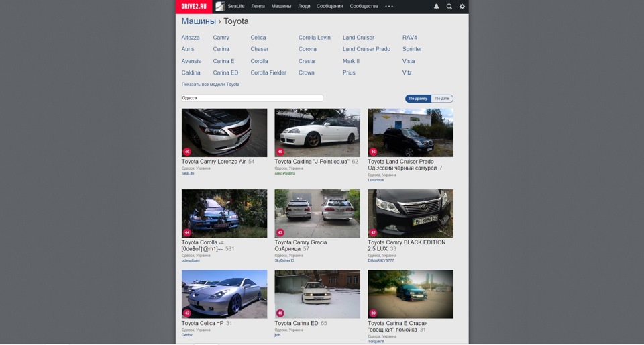Viewport: 644px width, 345px height.
Task: Open the Сообщения menu item
Action: click(330, 6)
